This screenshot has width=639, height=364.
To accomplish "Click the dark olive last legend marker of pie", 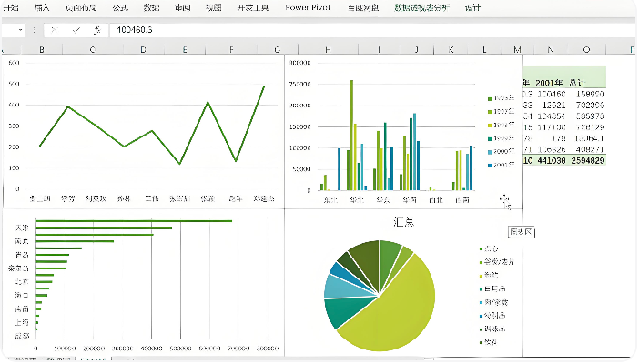I will 480,342.
